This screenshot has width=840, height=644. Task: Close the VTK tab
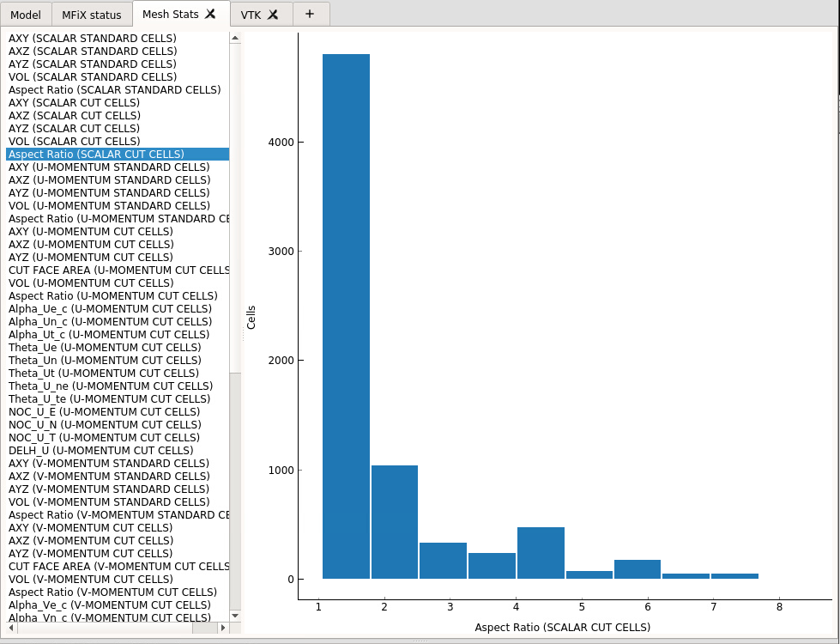[x=273, y=14]
